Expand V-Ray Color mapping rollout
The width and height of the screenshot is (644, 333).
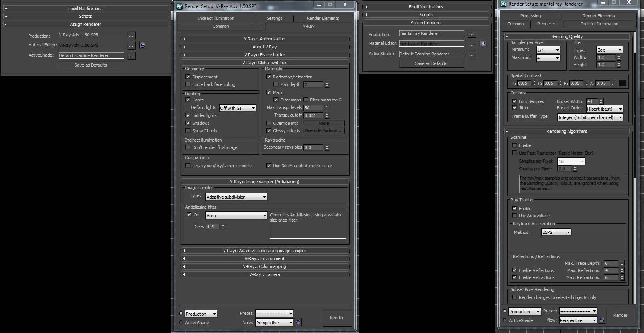pyautogui.click(x=264, y=266)
